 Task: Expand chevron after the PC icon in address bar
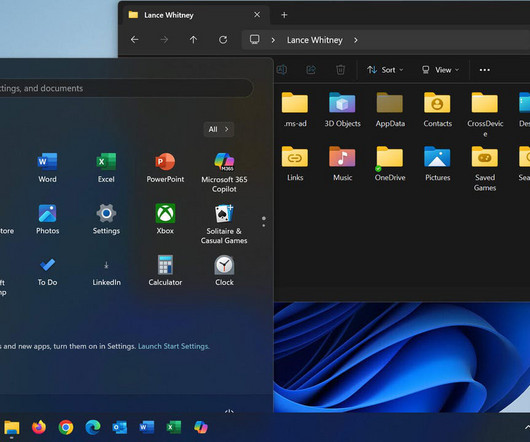[x=273, y=40]
